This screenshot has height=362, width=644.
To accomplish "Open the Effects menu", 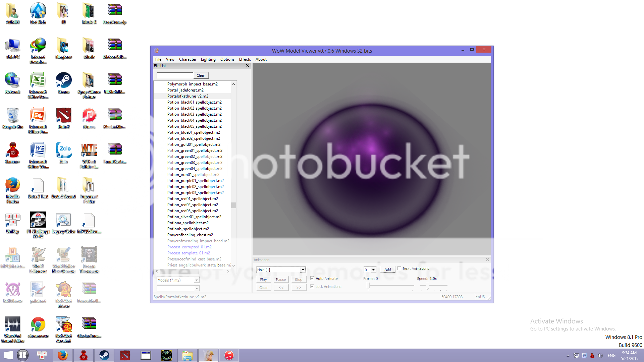I will [245, 59].
